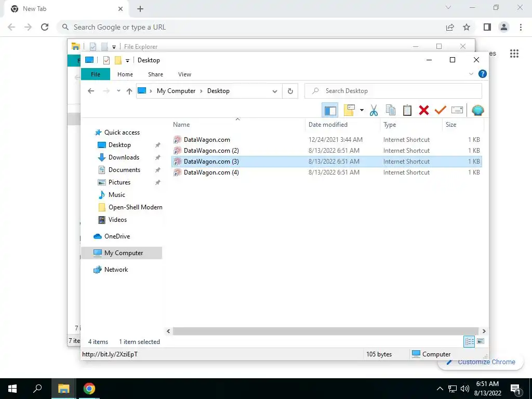The image size is (532, 399).
Task: Click the Customize Chrome button
Action: pos(481,362)
